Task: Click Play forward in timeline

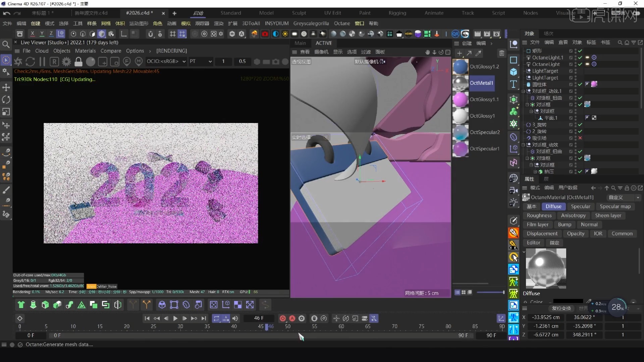Action: [175, 318]
